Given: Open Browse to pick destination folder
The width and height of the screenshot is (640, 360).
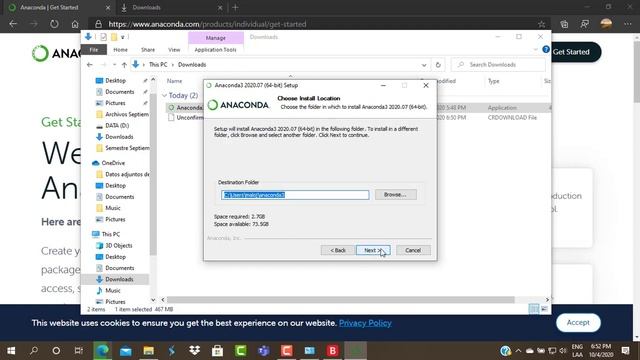Looking at the screenshot, I should click(x=396, y=195).
